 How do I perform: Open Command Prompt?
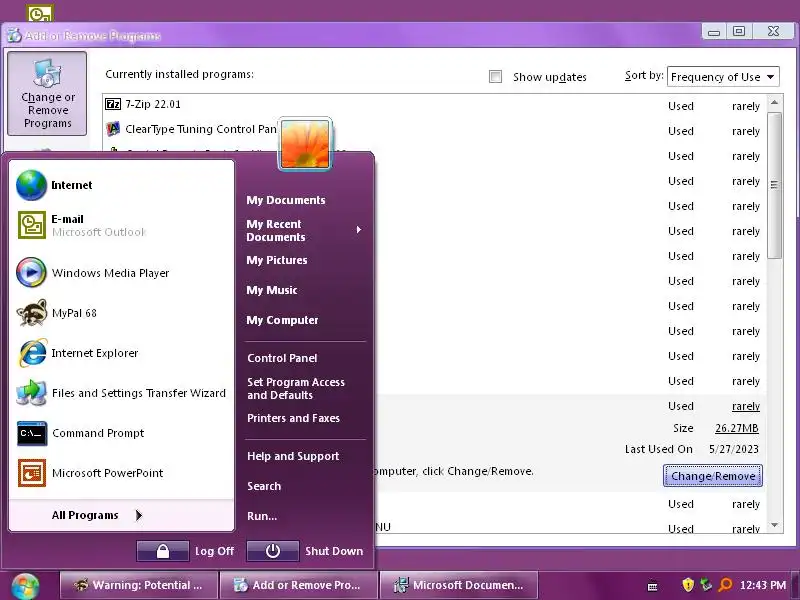pos(121,433)
